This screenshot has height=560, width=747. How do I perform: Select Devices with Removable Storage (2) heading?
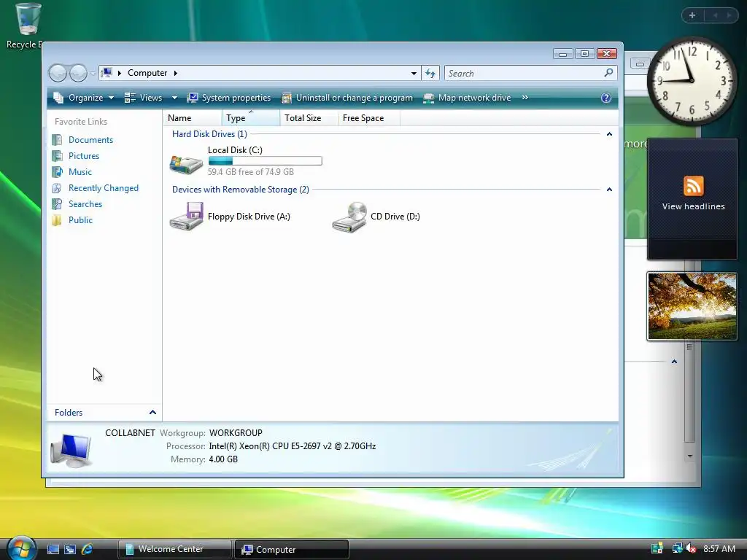tap(241, 190)
